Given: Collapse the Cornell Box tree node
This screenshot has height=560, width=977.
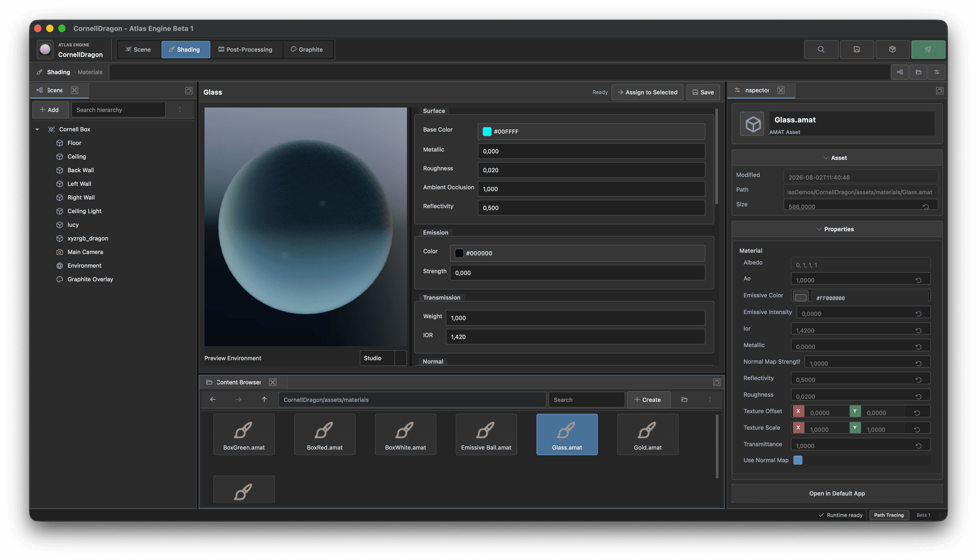Looking at the screenshot, I should click(37, 129).
